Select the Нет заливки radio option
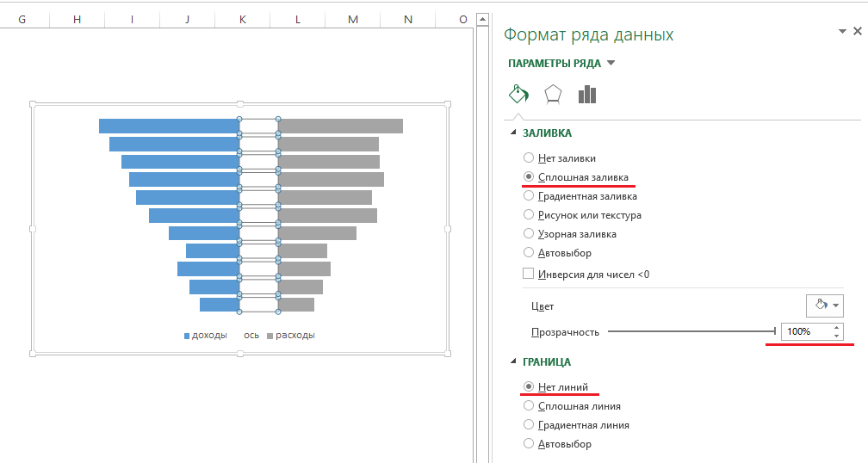The image size is (868, 463). (x=529, y=158)
